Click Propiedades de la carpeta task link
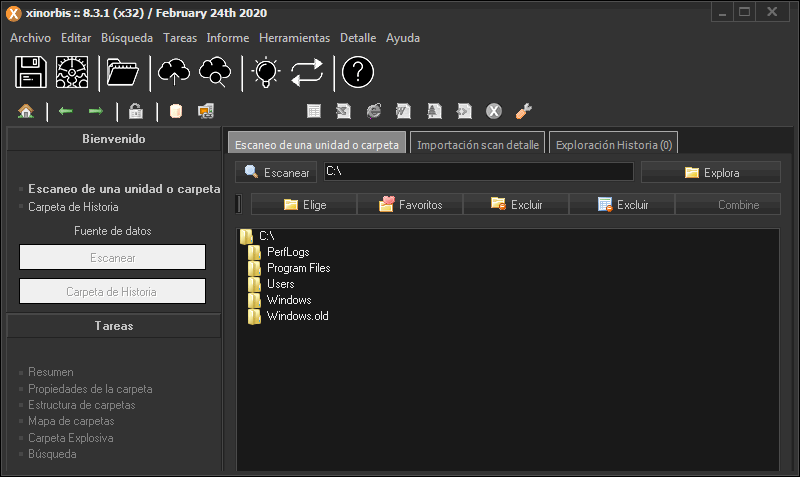 pos(90,389)
